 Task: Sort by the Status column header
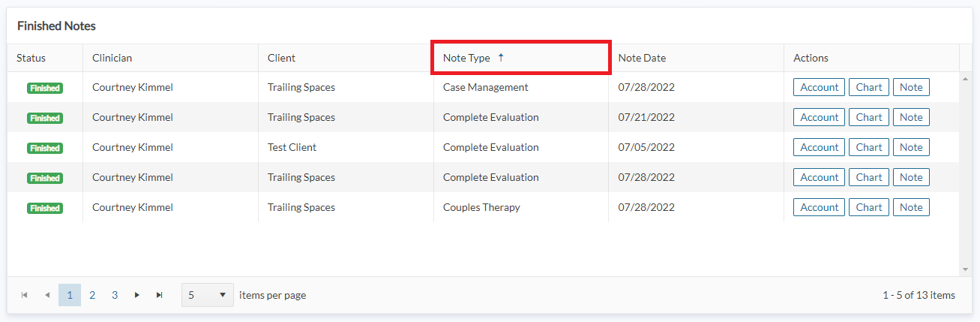31,58
